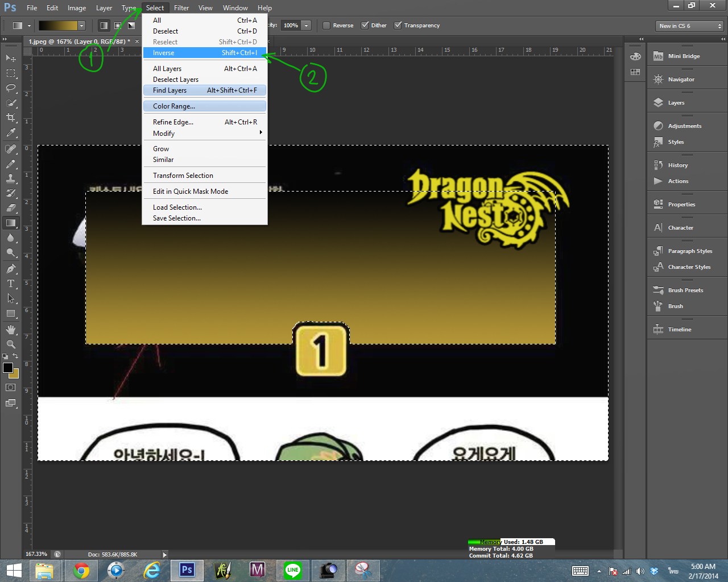Select the Rectangular Marquee tool
The image size is (728, 582).
click(x=11, y=73)
